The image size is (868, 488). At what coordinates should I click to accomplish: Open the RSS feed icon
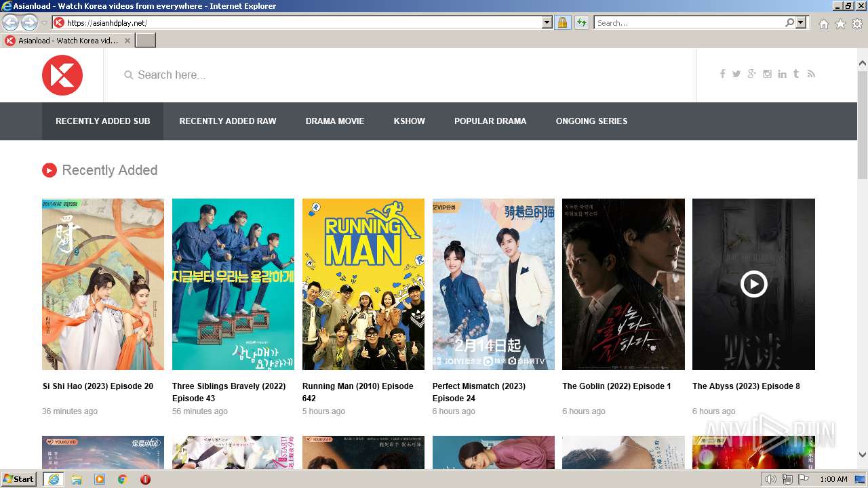pyautogui.click(x=811, y=74)
